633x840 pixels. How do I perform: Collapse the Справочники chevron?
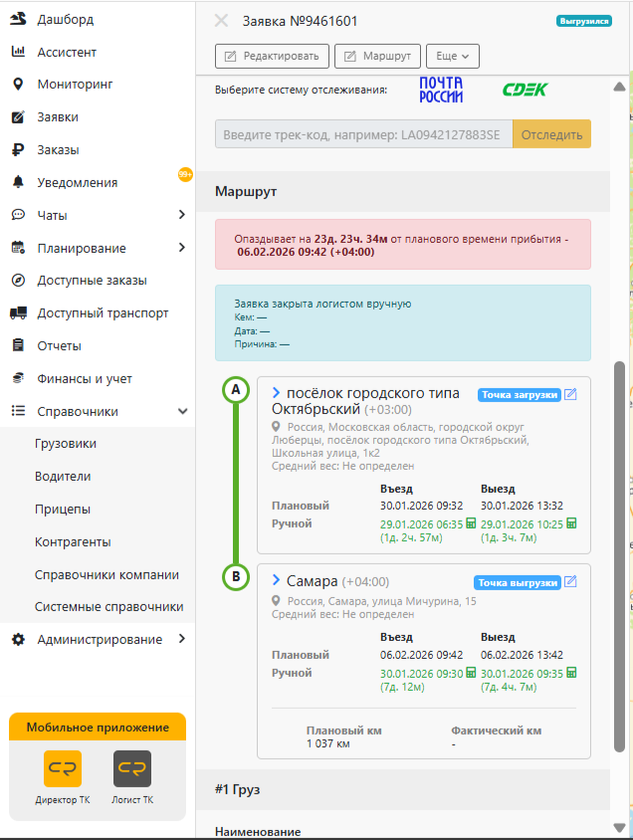click(x=182, y=411)
